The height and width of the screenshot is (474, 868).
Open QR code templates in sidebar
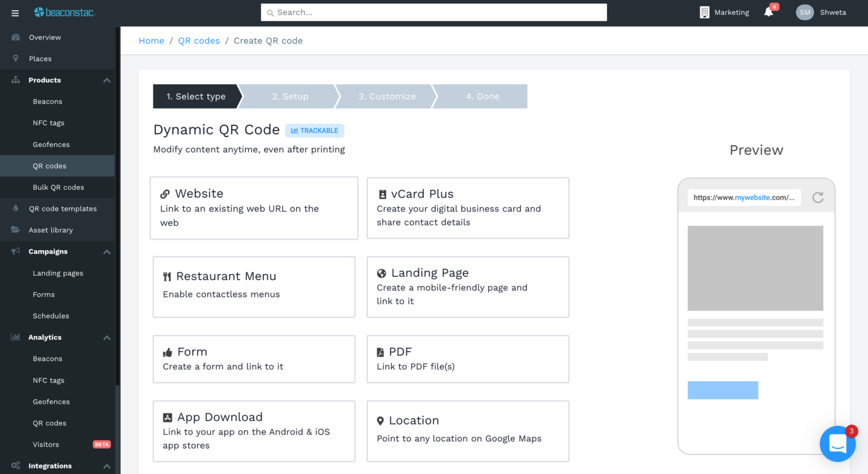coord(63,209)
